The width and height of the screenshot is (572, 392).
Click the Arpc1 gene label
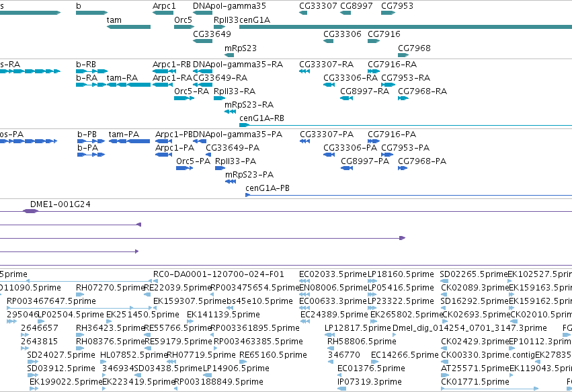164,6
